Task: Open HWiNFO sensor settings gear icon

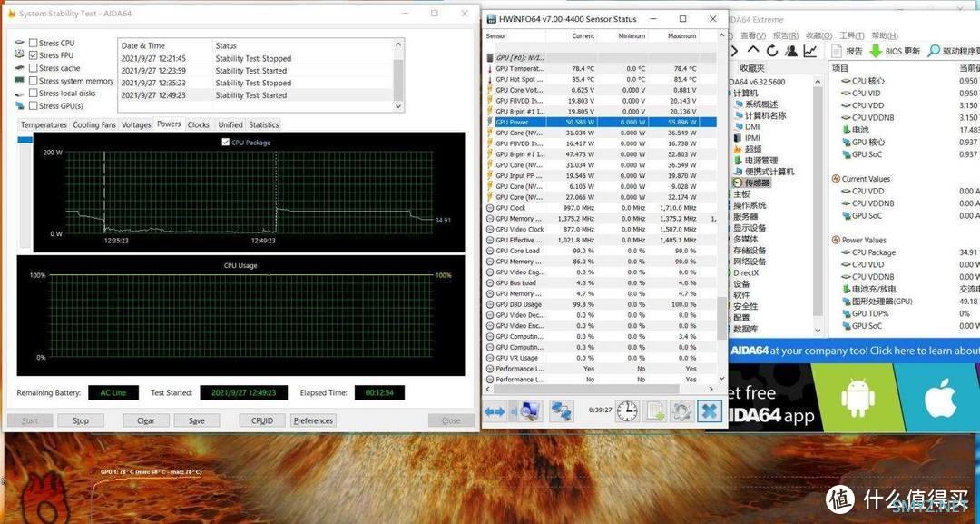Action: click(681, 410)
